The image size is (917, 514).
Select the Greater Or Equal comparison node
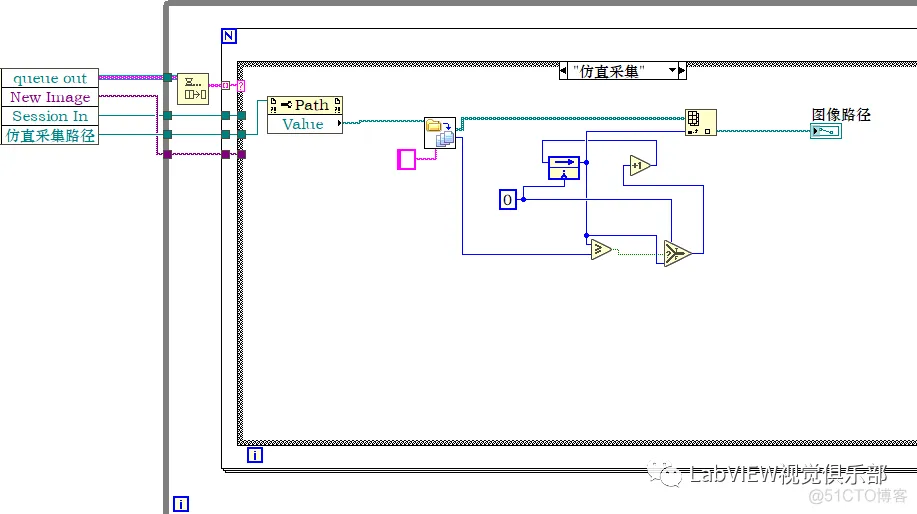601,250
